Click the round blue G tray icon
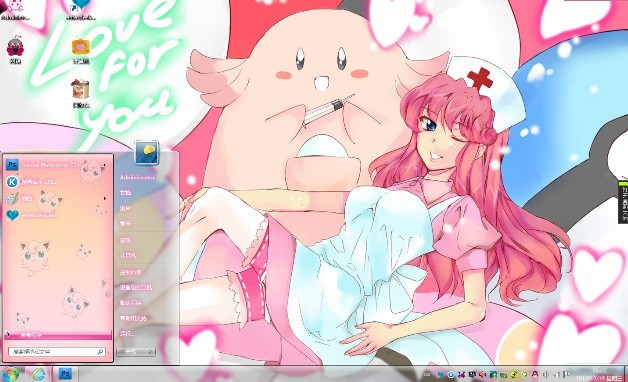The image size is (628, 382). coord(451,375)
